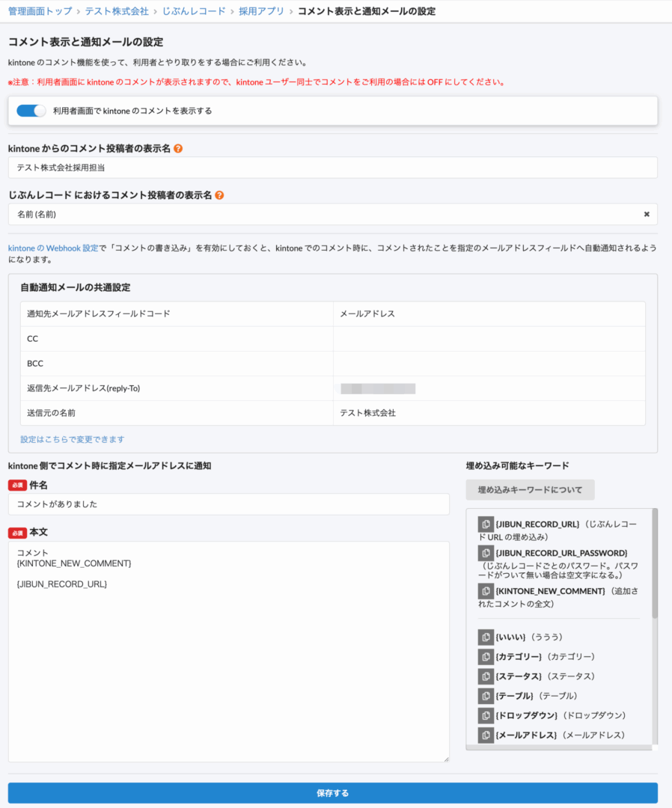Copy the {カテゴリー} keyword icon
Screen dimensions: 672x808
486,657
